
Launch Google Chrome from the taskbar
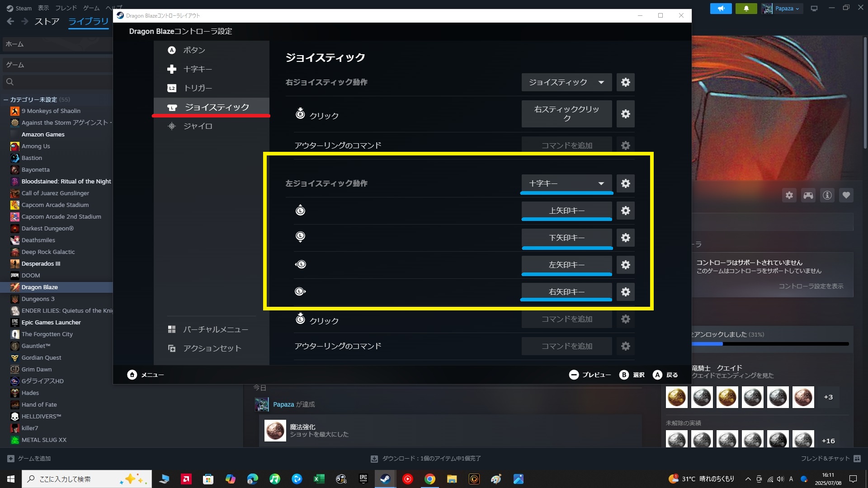pos(429,479)
